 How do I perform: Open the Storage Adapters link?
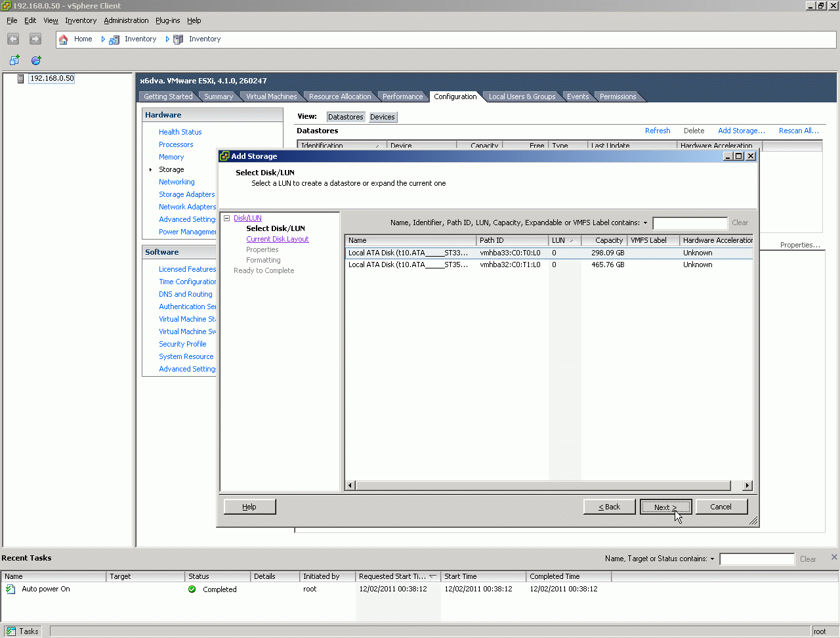pyautogui.click(x=187, y=194)
